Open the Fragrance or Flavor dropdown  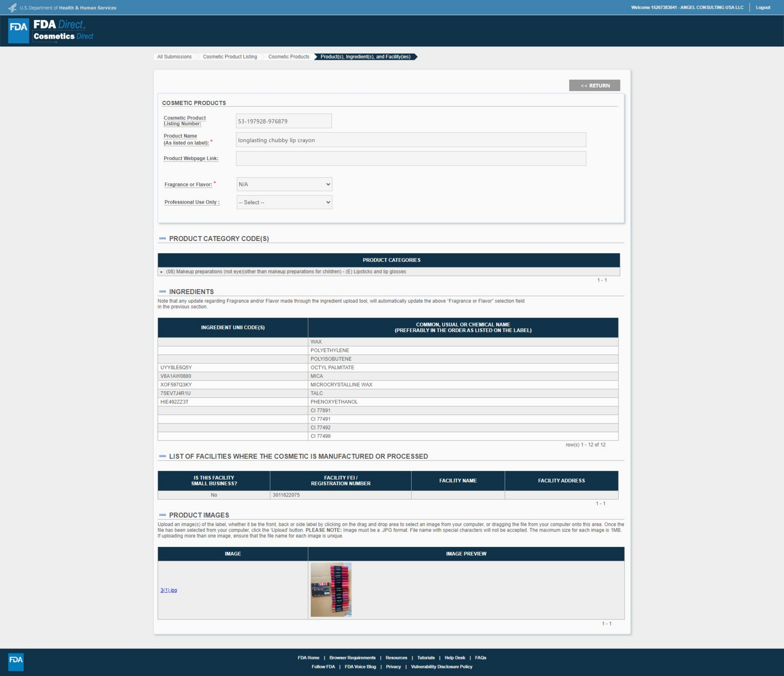284,184
